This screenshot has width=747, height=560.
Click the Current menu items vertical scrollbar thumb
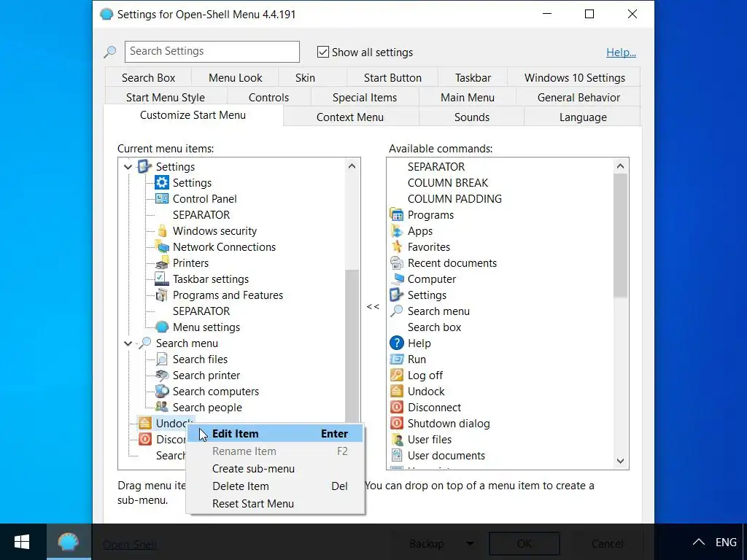(x=352, y=346)
